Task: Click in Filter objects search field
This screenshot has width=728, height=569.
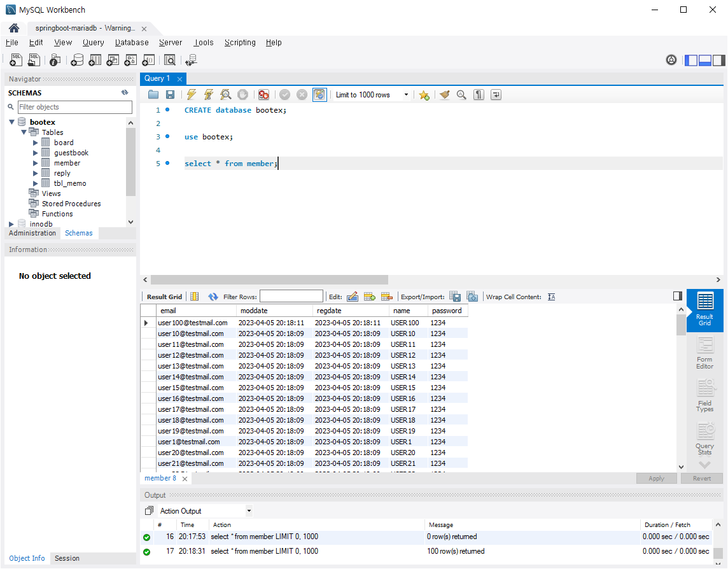Action: tap(74, 107)
